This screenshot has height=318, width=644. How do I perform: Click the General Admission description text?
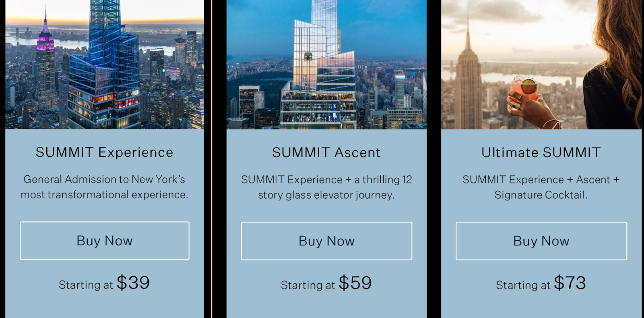point(104,187)
